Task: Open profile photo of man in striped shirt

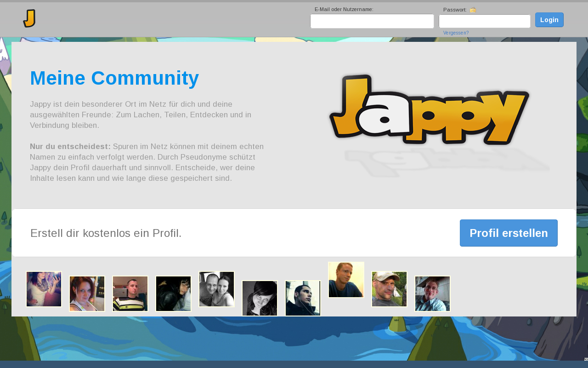Action: coord(130,293)
